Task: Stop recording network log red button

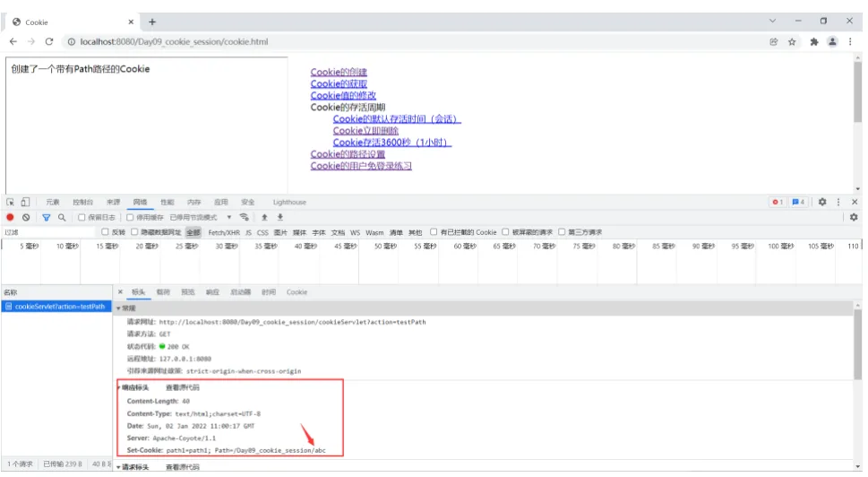Action: [10, 217]
